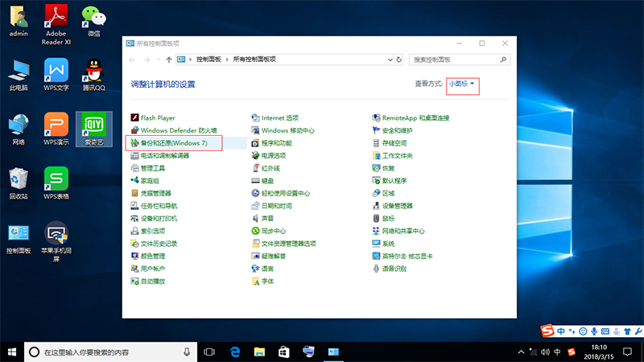The image size is (644, 362).
Task: Open 自动播放 item
Action: (148, 282)
